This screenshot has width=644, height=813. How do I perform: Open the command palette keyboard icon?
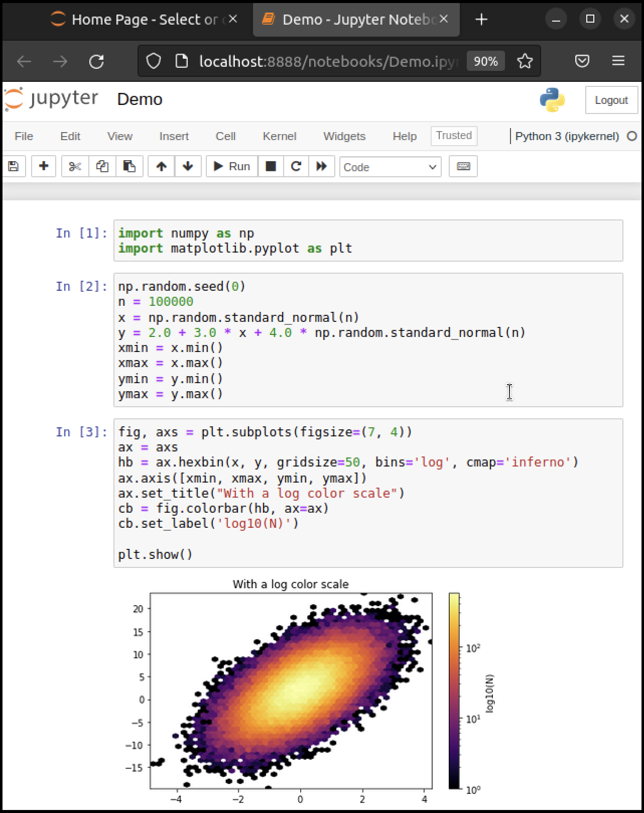pos(463,166)
